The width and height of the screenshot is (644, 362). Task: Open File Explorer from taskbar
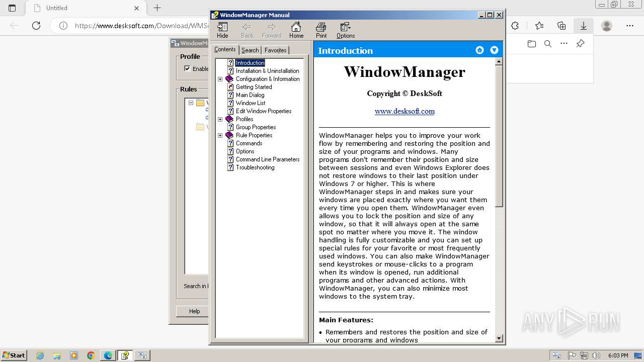point(57,355)
